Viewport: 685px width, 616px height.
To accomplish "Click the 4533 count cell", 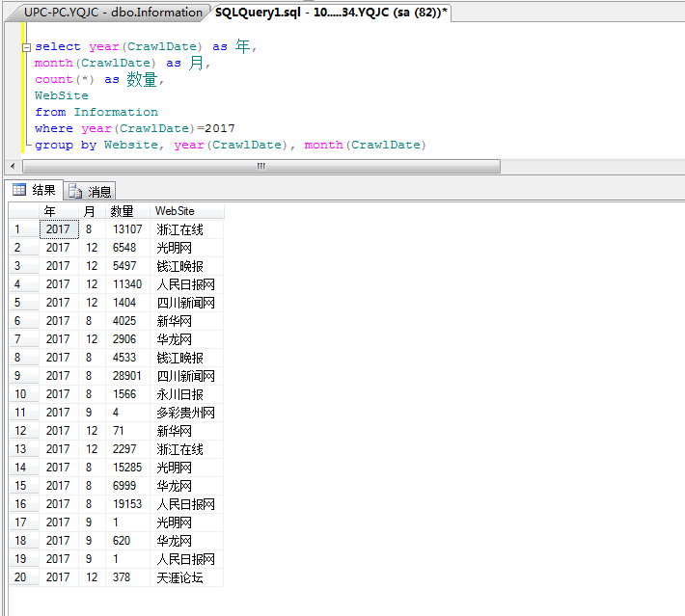I will tap(127, 358).
